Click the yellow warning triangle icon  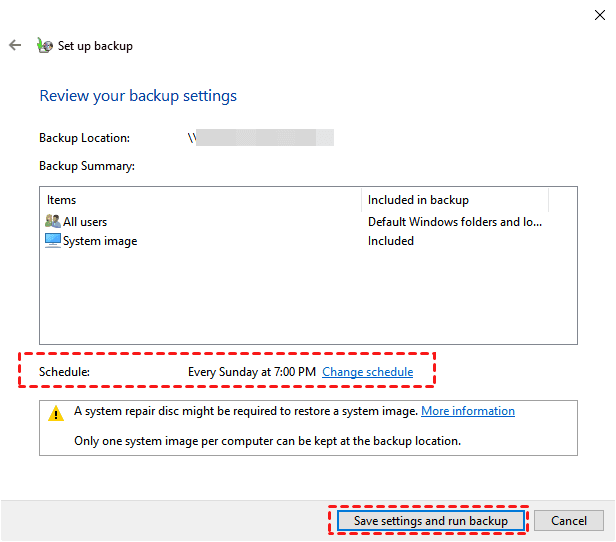[55, 412]
